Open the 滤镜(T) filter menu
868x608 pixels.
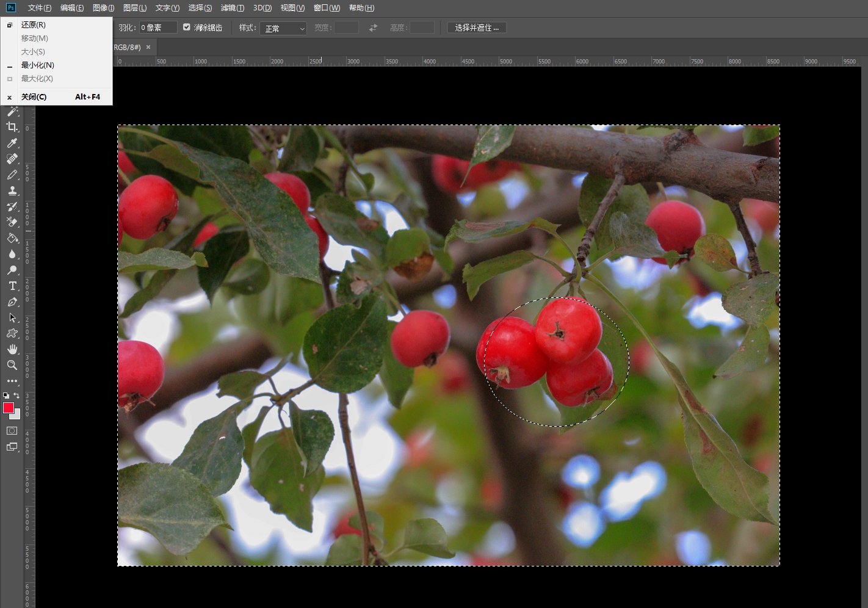[232, 8]
